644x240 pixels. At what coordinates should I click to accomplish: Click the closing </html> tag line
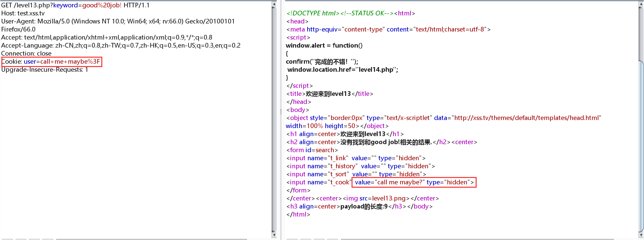click(298, 215)
